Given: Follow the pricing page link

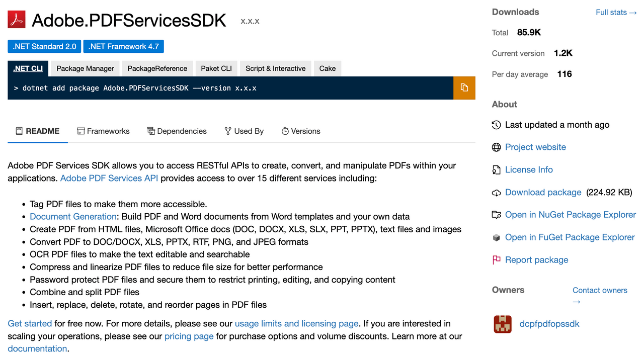Looking at the screenshot, I should point(189,336).
